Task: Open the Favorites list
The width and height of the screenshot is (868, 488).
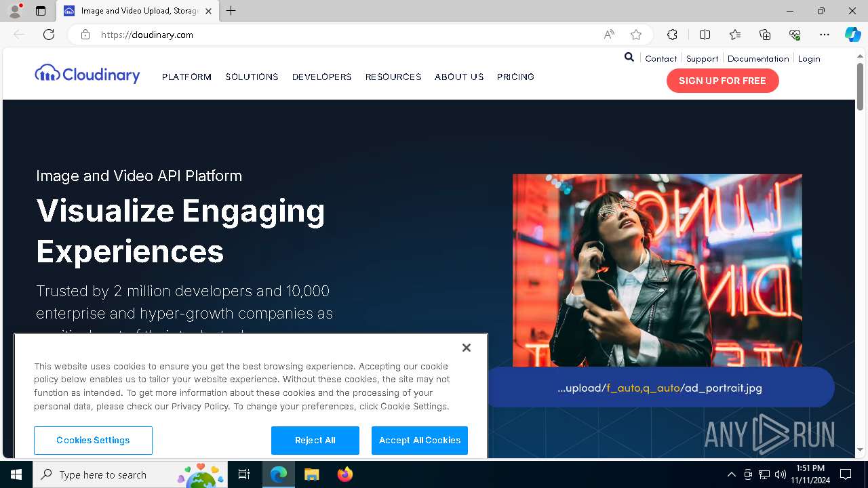Action: 735,35
